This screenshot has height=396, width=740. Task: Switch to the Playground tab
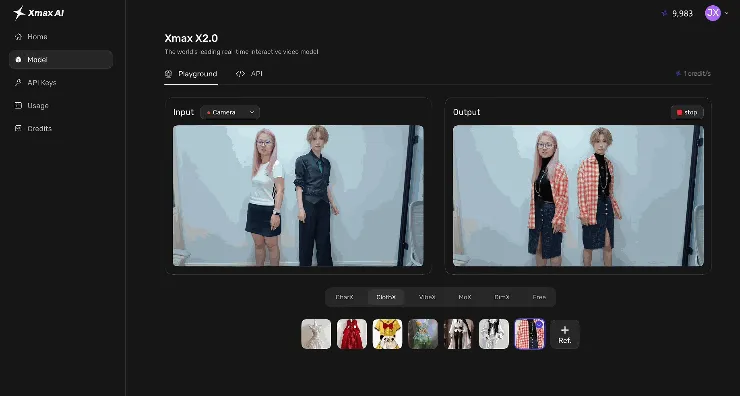(191, 74)
